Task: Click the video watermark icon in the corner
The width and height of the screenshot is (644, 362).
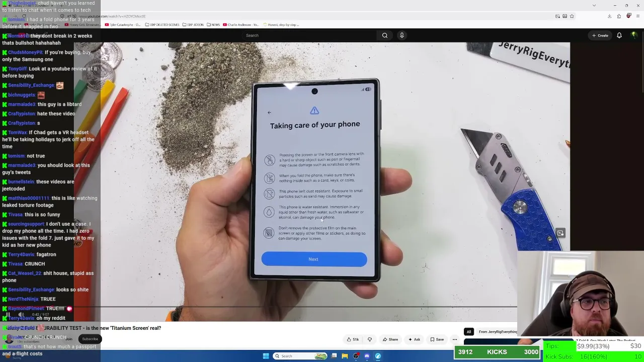Action: pos(560,233)
